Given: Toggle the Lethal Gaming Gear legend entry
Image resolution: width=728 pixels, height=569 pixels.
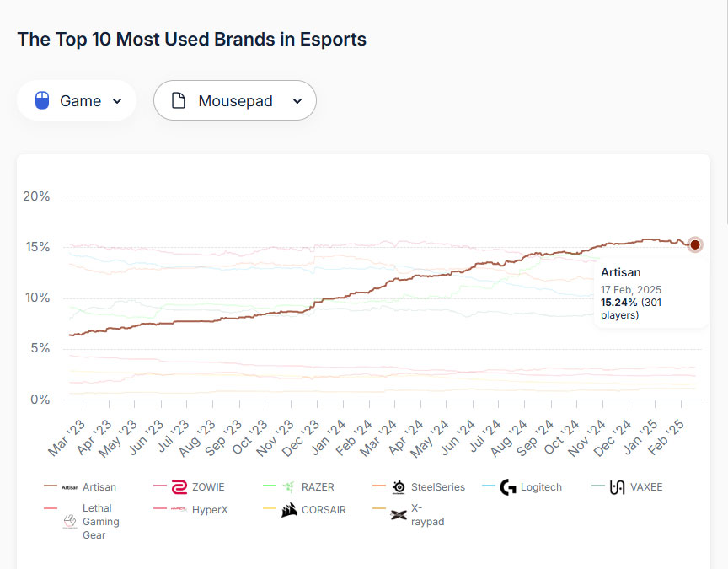Looking at the screenshot, I should tap(82, 522).
